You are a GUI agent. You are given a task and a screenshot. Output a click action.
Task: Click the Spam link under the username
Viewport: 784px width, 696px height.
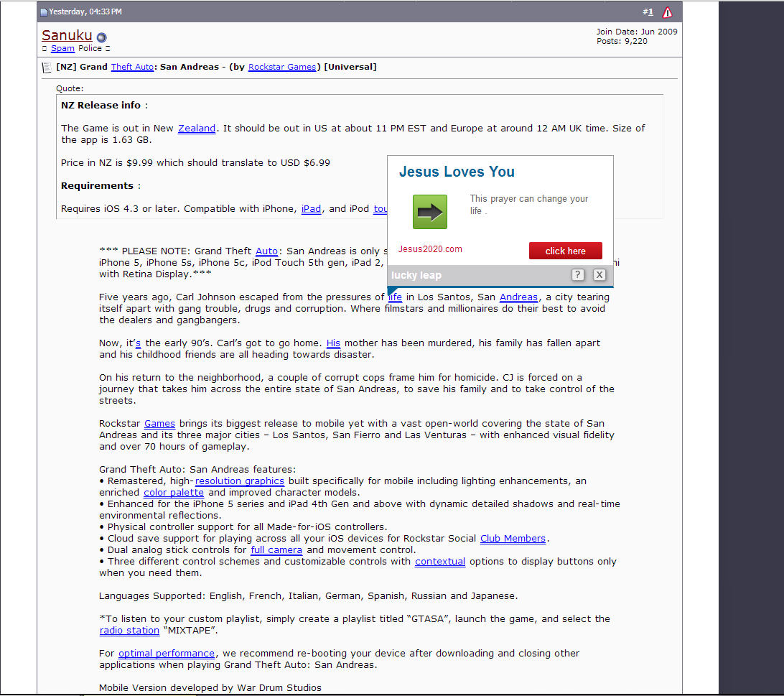(62, 49)
